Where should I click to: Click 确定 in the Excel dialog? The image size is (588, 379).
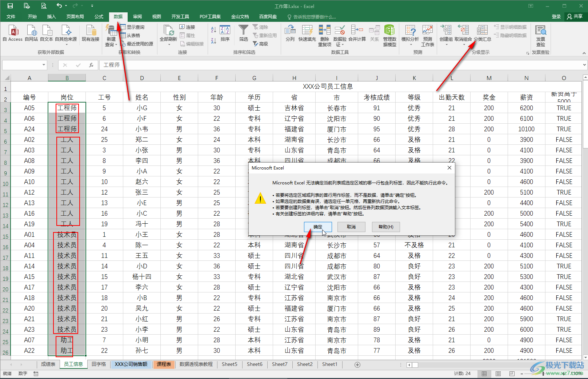[x=318, y=227]
